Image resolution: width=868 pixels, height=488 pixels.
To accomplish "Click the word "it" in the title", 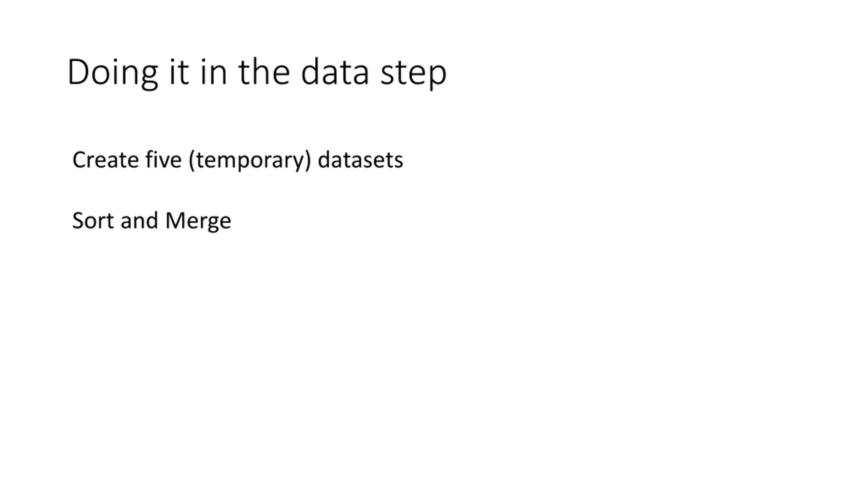I will click(179, 72).
